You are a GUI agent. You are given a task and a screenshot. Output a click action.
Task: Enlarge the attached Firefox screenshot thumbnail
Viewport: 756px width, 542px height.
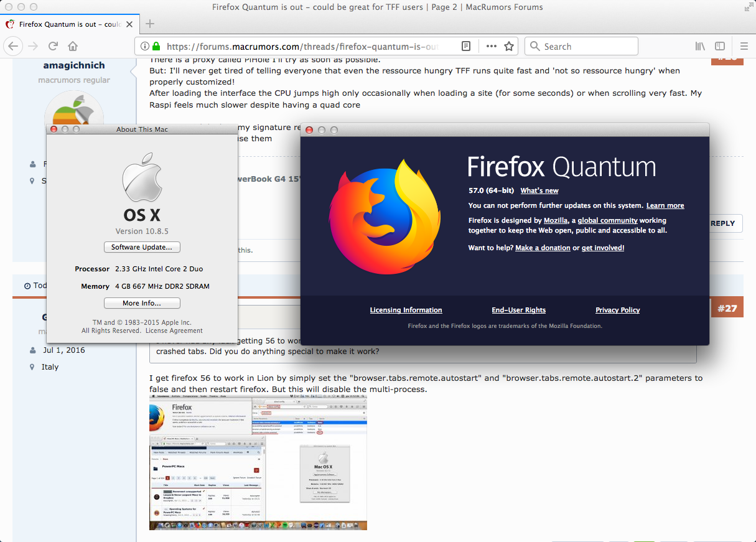point(258,462)
